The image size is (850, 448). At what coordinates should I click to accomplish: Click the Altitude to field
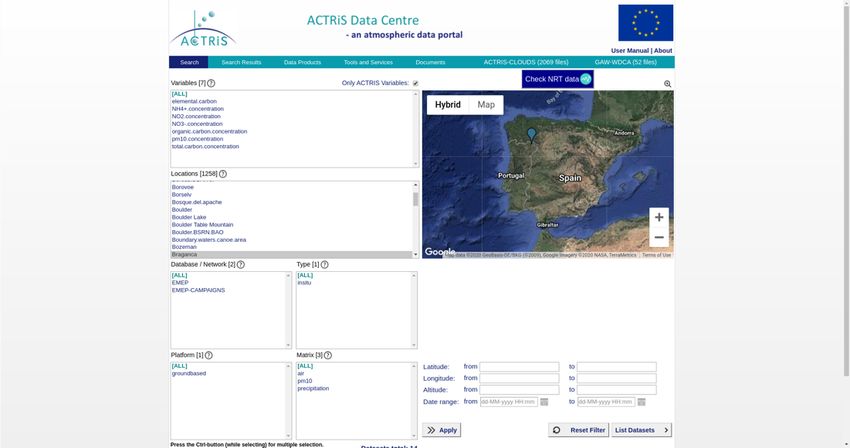[x=616, y=390]
